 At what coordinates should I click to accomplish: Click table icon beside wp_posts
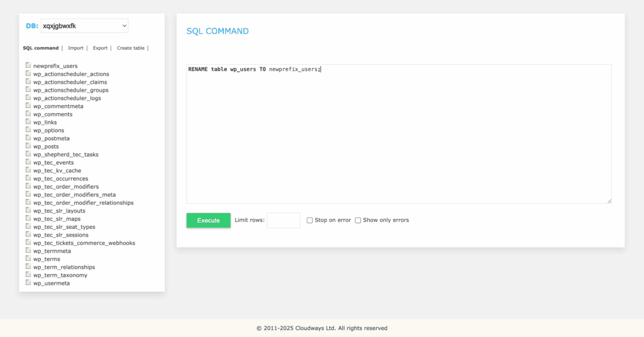[x=28, y=146]
